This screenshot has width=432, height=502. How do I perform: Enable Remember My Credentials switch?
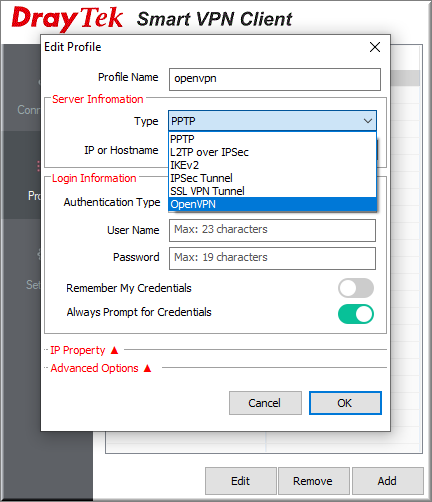coord(356,288)
